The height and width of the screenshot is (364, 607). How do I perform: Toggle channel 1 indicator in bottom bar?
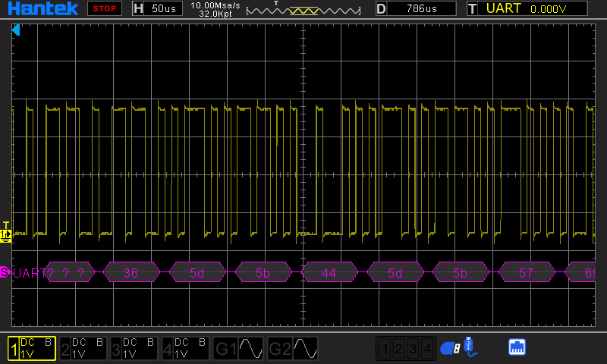32,348
